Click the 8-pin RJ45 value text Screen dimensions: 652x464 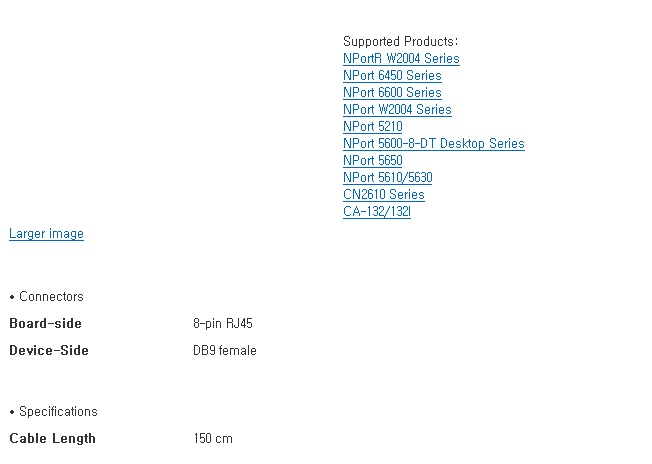[224, 324]
